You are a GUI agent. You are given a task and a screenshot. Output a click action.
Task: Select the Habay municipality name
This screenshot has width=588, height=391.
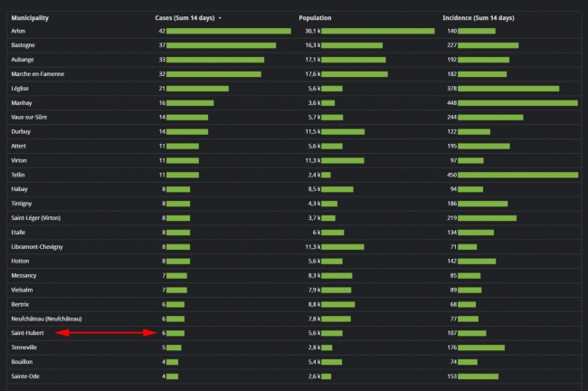(x=19, y=189)
